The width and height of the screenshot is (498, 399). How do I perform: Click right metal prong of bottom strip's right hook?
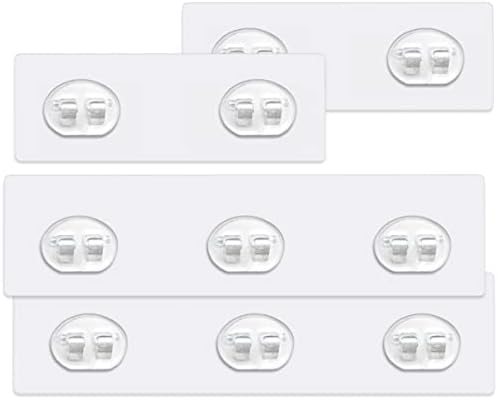pos(435,347)
